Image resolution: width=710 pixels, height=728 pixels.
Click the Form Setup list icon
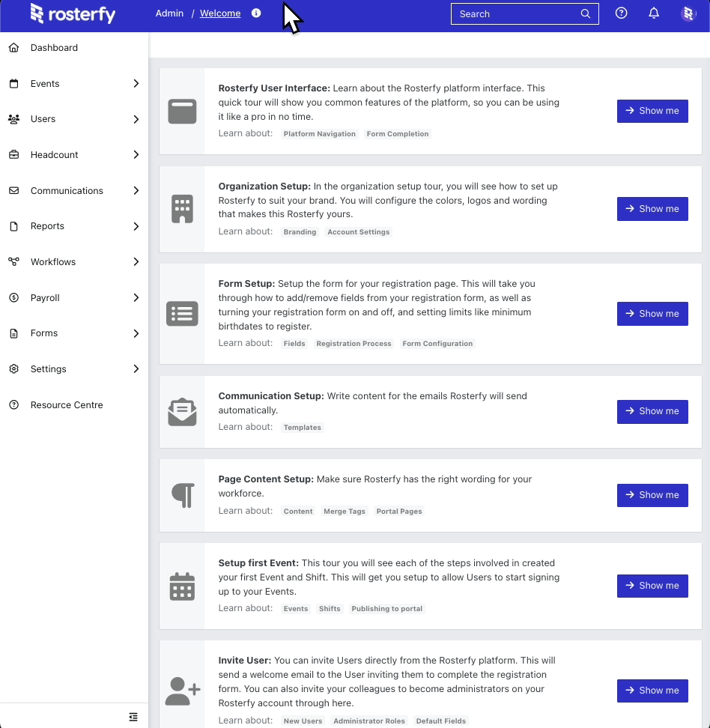182,314
